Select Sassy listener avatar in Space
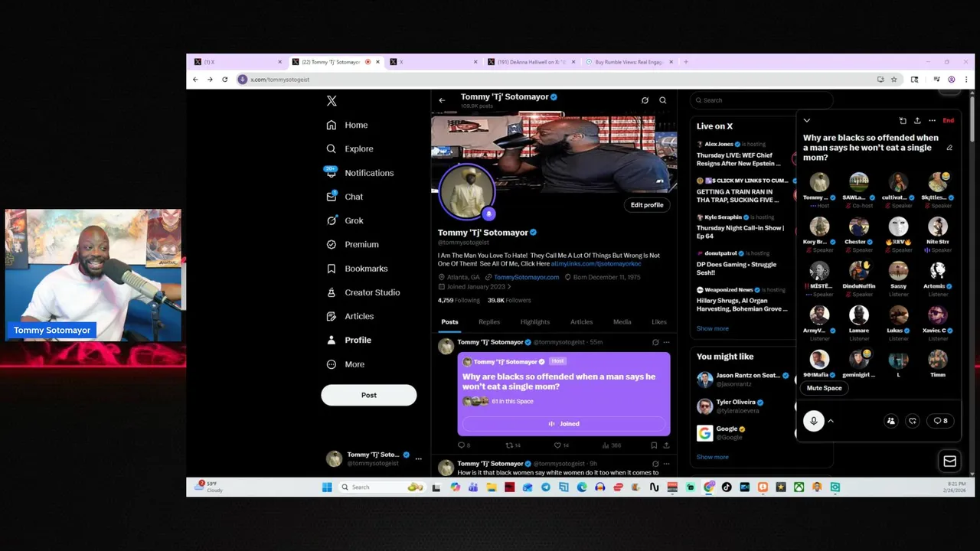Image resolution: width=980 pixels, height=551 pixels. coord(899,271)
